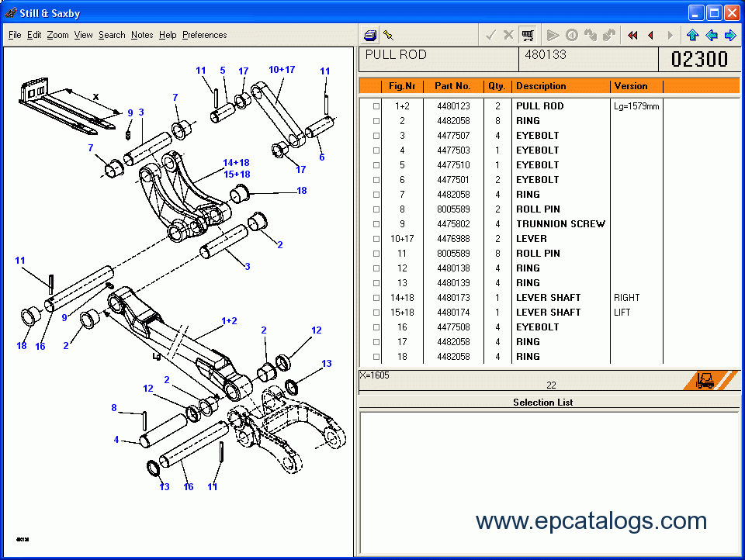Click the blue up arrow icon
This screenshot has height=560, width=745.
click(693, 35)
